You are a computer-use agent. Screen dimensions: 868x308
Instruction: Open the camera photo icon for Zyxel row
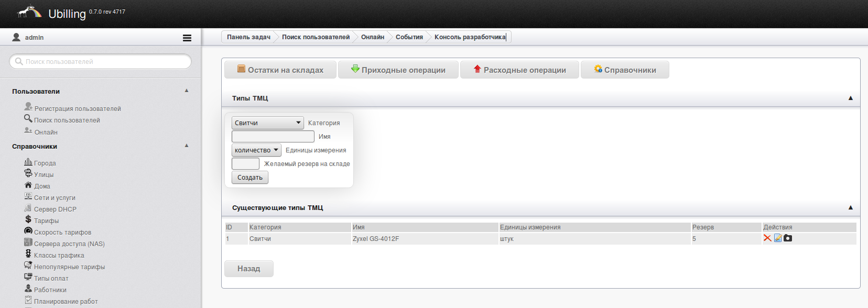coord(788,238)
